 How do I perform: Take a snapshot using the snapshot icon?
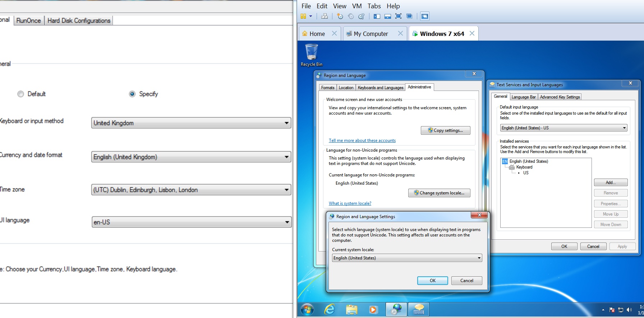[x=340, y=16]
